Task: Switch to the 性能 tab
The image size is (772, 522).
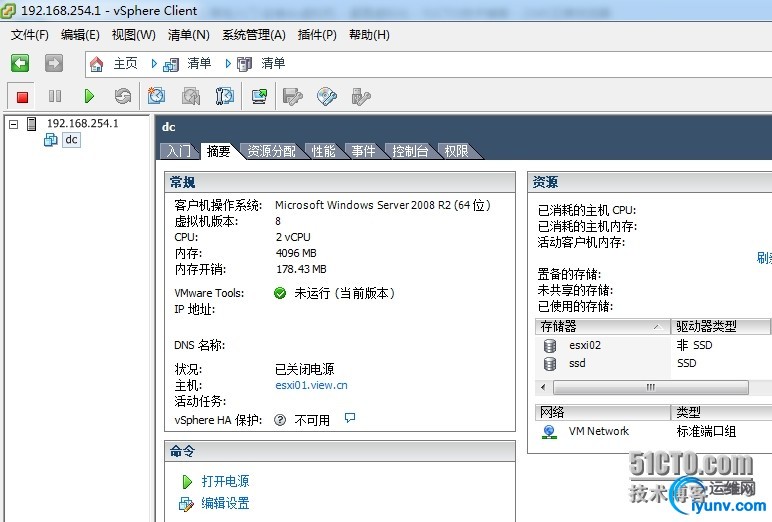Action: (323, 151)
